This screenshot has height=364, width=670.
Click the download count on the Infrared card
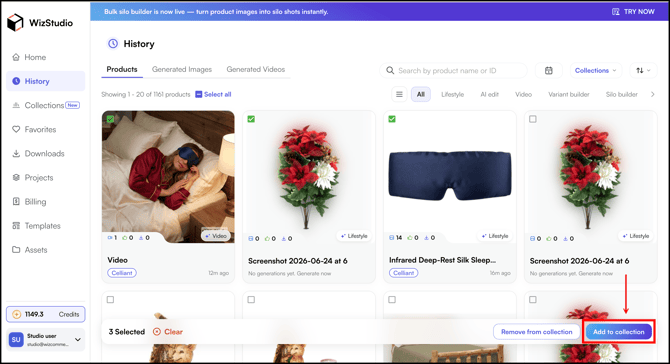tap(429, 238)
